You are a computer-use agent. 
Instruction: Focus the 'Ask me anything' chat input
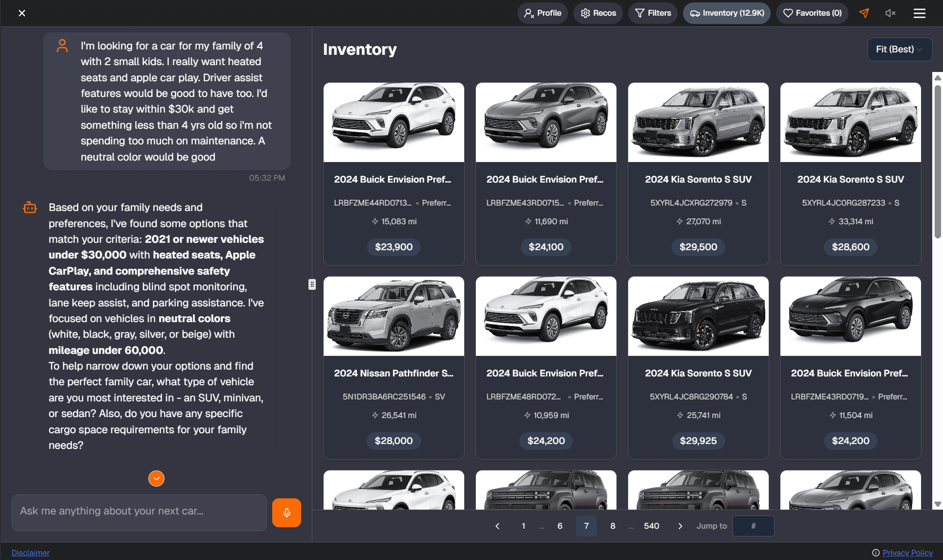(x=139, y=513)
